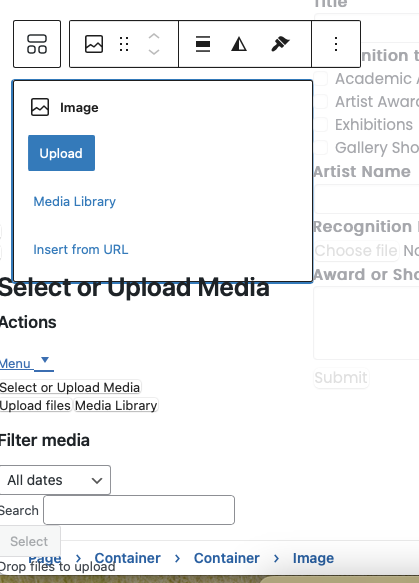Click the media Search input field
Viewport: 419px width, 583px height.
coord(139,510)
